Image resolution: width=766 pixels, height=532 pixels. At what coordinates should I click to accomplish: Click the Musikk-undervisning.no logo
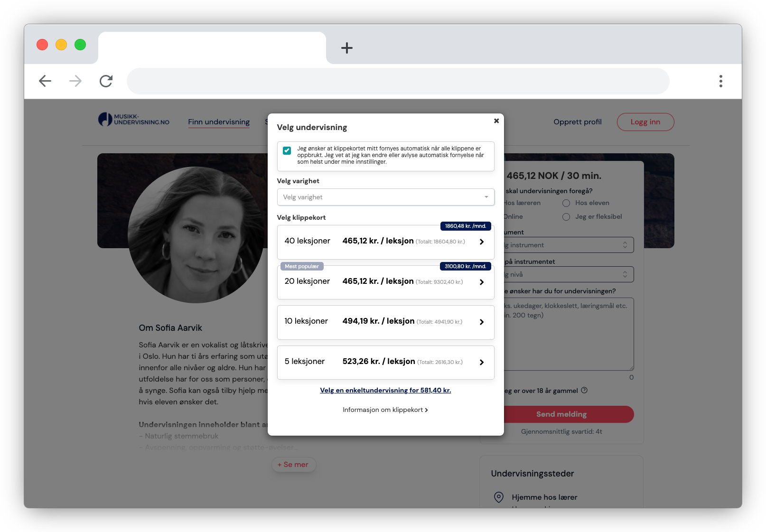pos(133,119)
